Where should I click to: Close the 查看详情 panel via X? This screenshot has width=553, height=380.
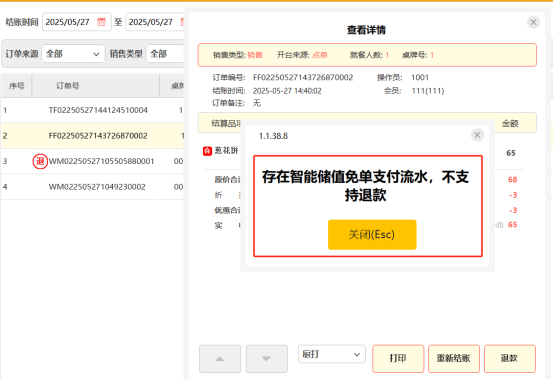533,22
